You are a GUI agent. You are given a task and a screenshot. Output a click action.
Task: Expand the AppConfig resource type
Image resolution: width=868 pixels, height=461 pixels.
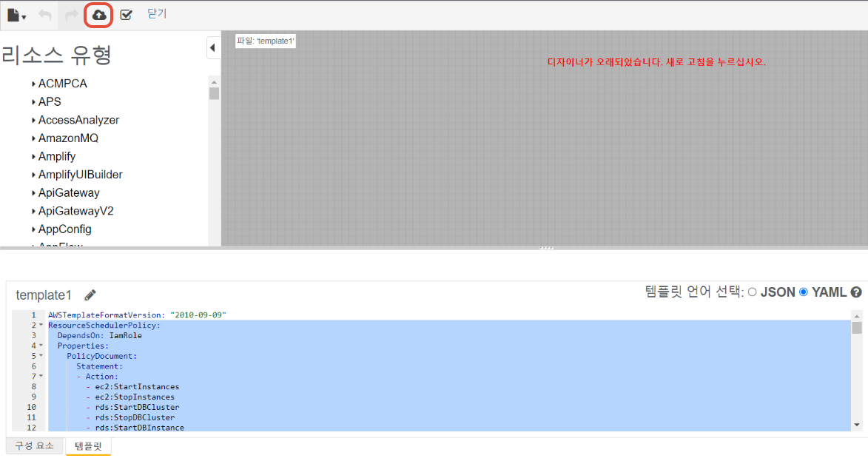(x=34, y=229)
